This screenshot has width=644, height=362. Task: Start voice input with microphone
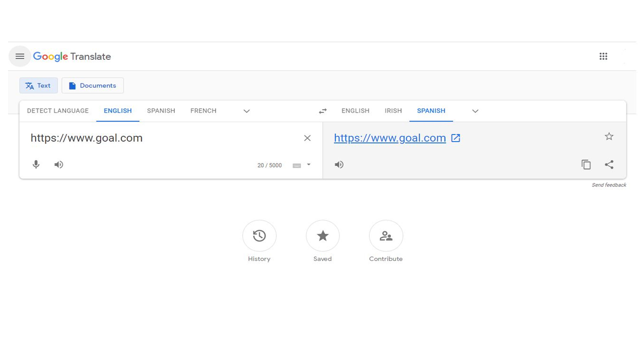[36, 164]
